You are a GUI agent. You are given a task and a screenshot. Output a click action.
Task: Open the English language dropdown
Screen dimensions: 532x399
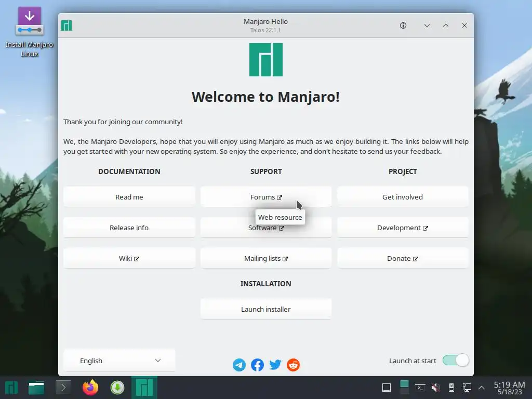click(119, 361)
